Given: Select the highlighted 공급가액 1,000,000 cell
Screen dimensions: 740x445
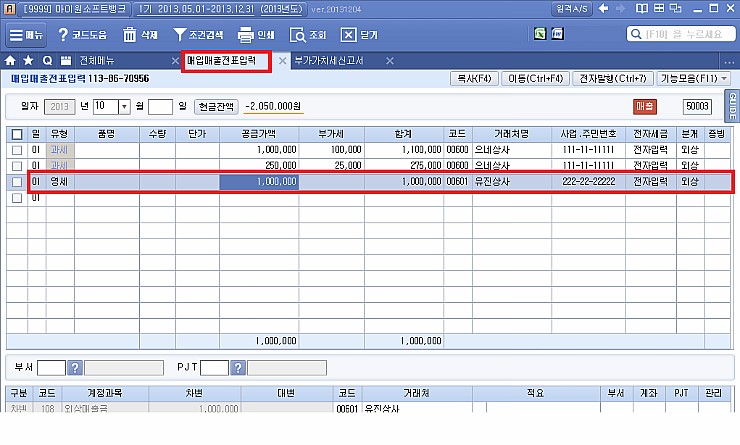Looking at the screenshot, I should click(x=259, y=182).
